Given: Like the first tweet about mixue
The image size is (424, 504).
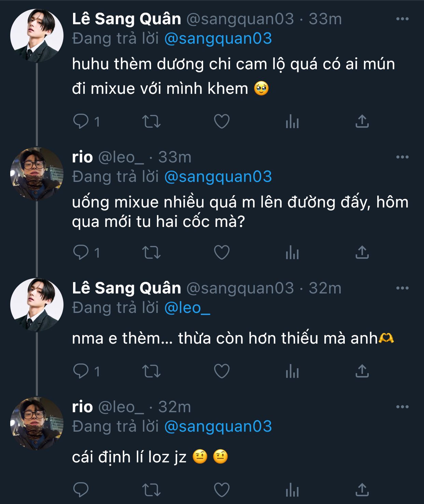Looking at the screenshot, I should pos(222,121).
